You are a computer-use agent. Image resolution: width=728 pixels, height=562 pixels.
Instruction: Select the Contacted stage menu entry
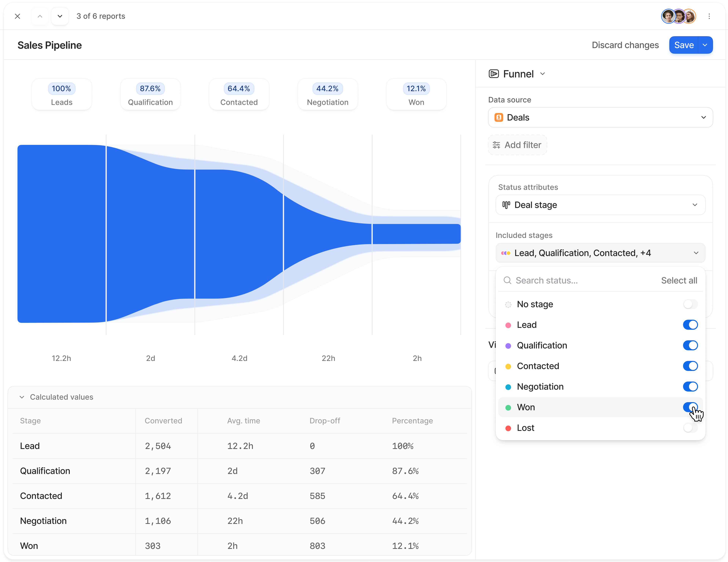[538, 366]
